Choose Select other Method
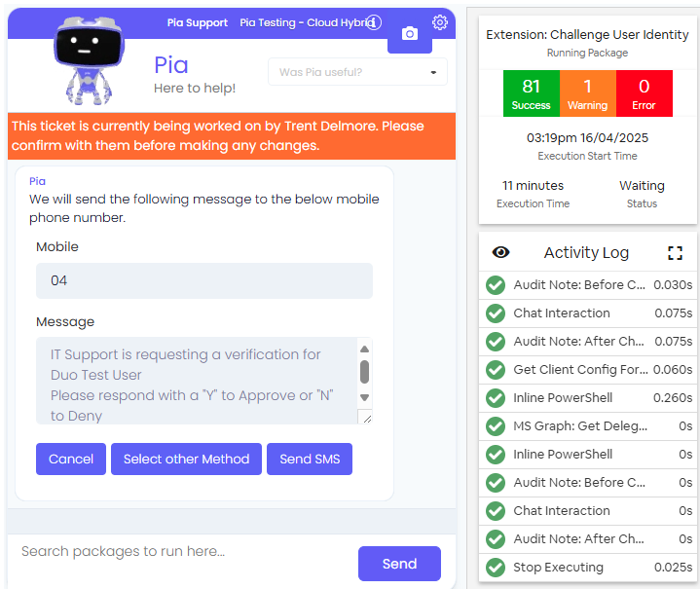Screen dimensions: 700x589 point(186,460)
